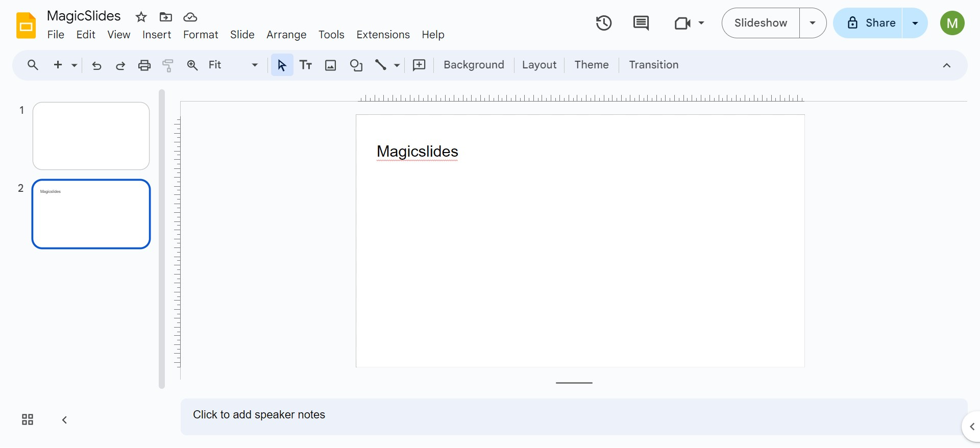Open the comments panel icon
980x448 pixels.
pos(641,23)
